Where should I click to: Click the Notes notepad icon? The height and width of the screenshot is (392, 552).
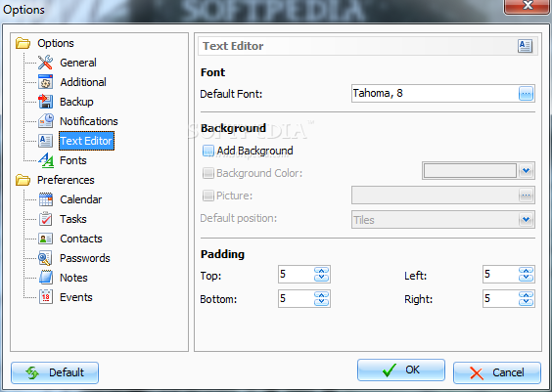(45, 278)
